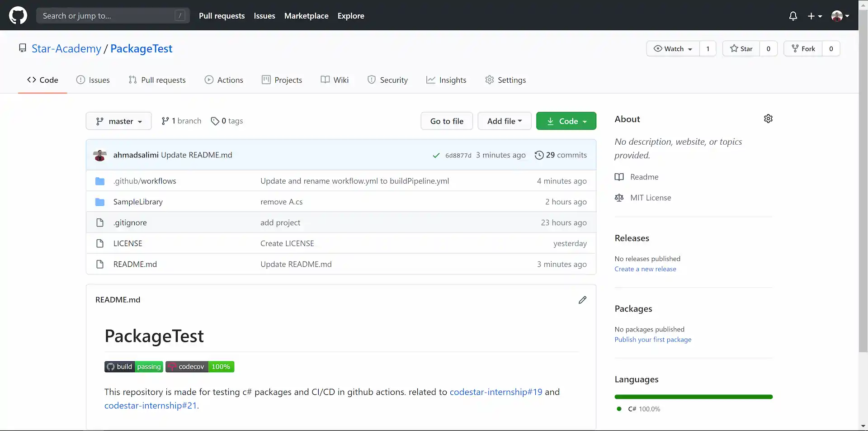
Task: Fork this repository
Action: [803, 48]
